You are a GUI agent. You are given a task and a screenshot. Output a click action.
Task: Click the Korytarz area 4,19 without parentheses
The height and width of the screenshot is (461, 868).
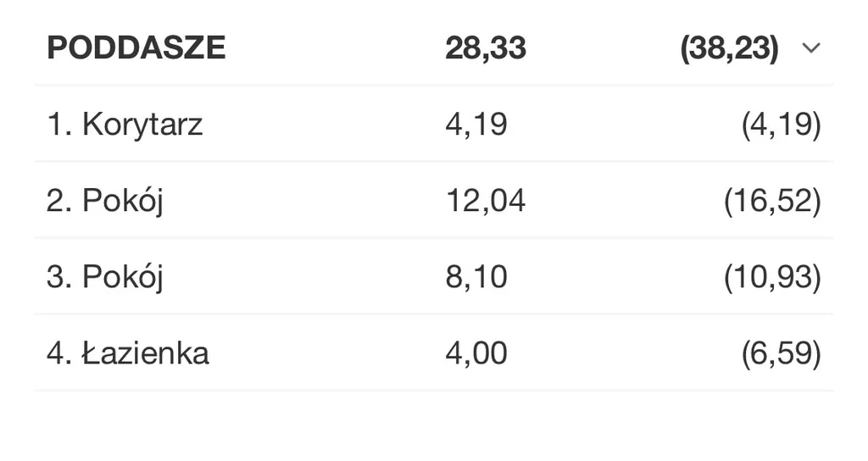[476, 125]
